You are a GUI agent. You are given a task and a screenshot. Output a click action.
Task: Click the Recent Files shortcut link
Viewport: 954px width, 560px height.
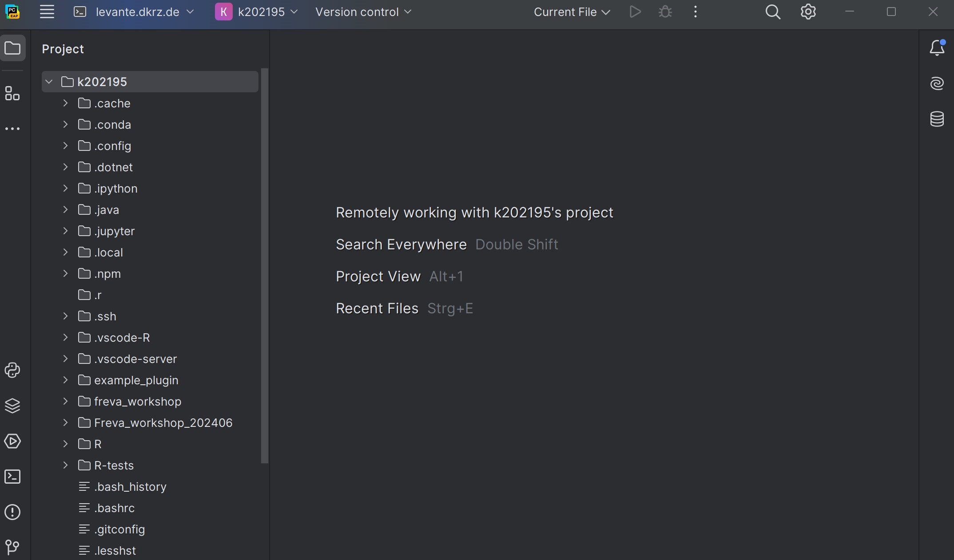click(377, 309)
